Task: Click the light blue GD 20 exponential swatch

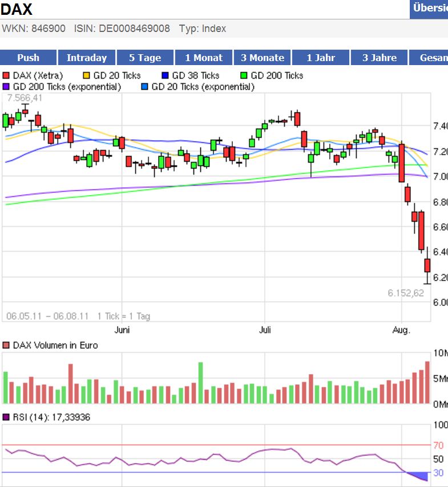Action: (144, 87)
